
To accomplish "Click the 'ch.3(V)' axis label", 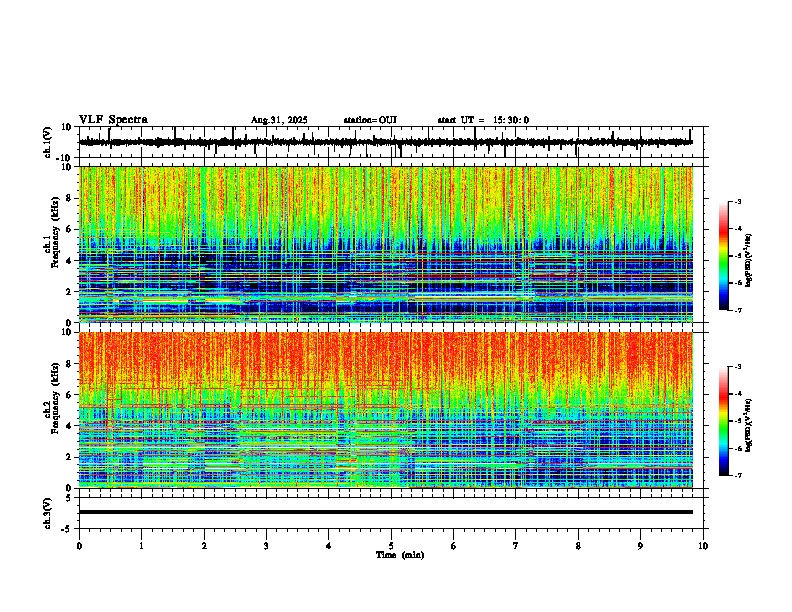I will point(47,513).
